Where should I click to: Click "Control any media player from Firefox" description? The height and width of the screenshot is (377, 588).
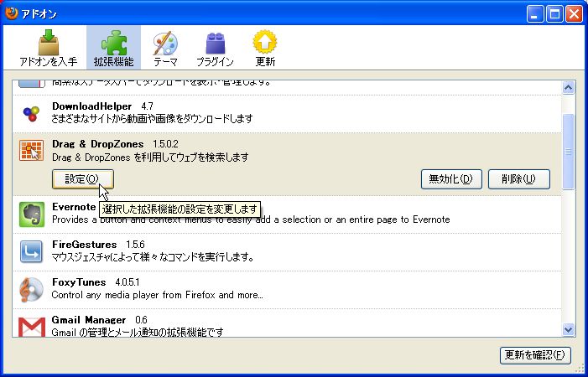pos(158,295)
